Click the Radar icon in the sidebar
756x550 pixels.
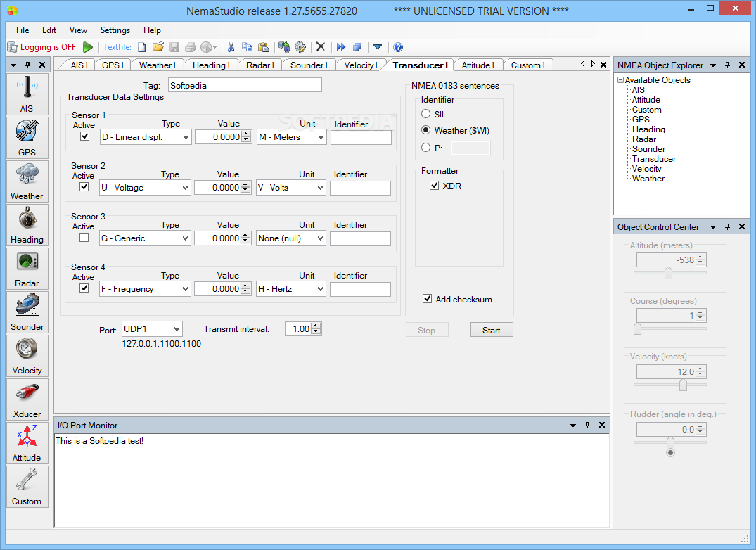pos(27,269)
